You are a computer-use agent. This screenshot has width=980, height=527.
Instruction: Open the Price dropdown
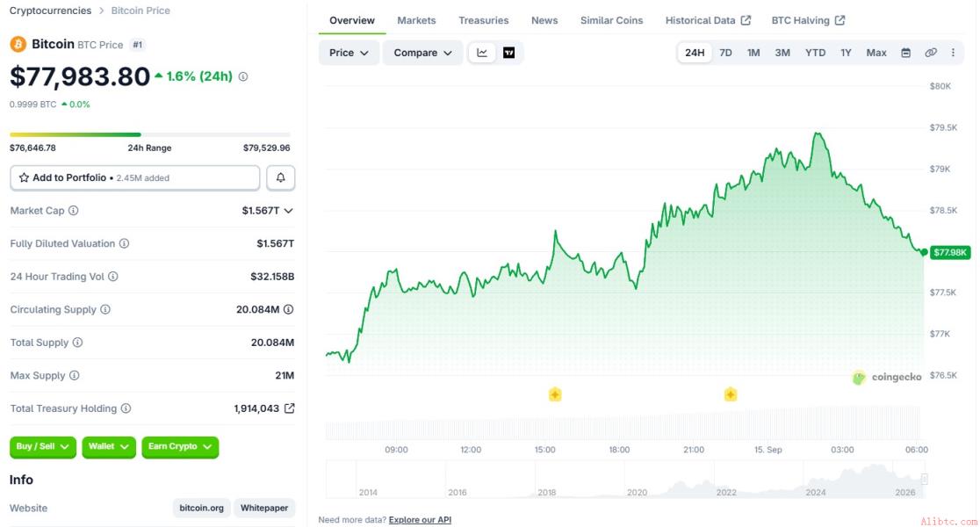pyautogui.click(x=349, y=53)
